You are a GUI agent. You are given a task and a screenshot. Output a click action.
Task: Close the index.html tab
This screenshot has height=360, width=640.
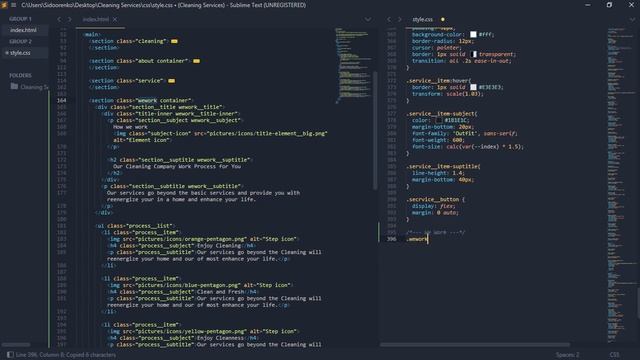pos(115,19)
